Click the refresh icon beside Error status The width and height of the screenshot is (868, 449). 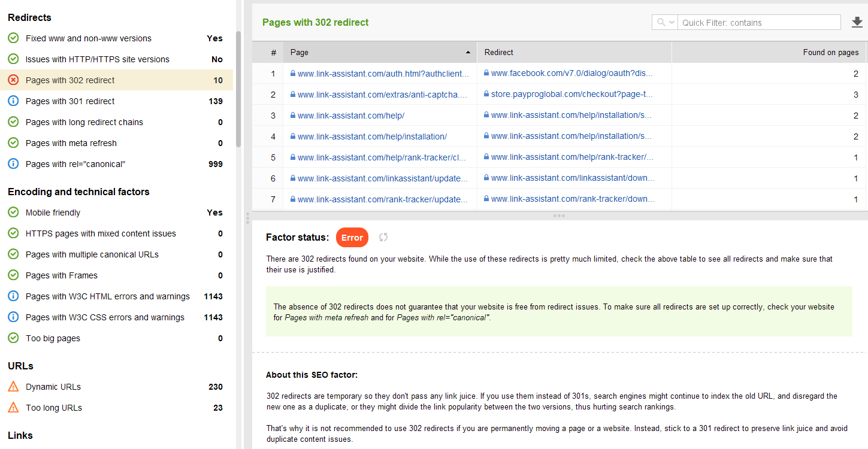coord(383,237)
